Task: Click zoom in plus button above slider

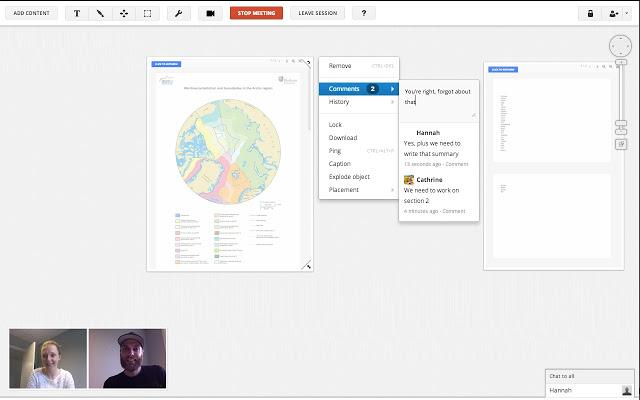Action: tap(621, 62)
